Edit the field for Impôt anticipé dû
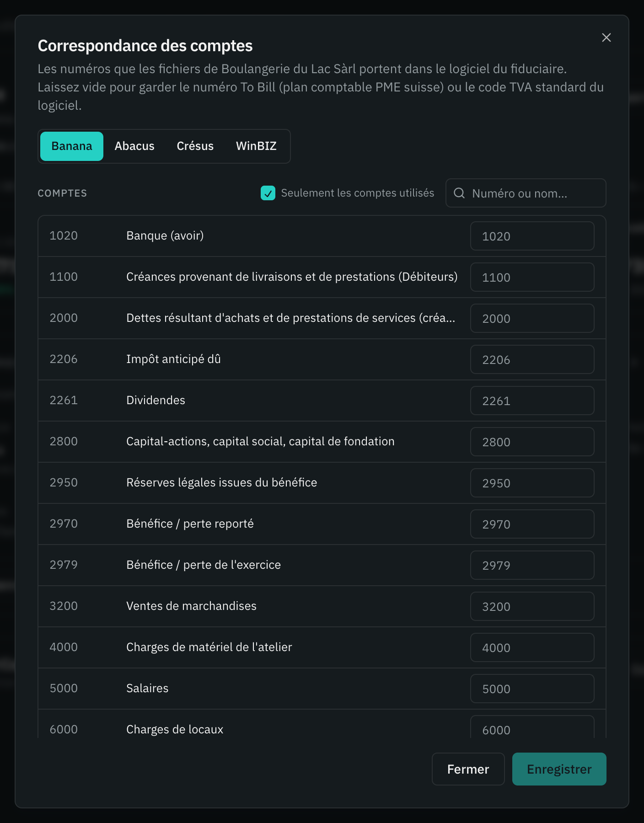Viewport: 644px width, 823px height. (532, 359)
